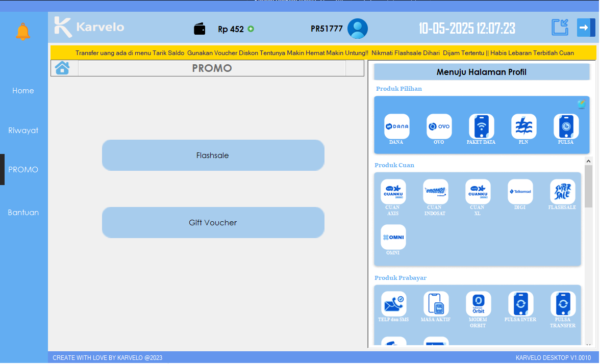The height and width of the screenshot is (364, 600).
Task: Click the date and time display
Action: click(x=467, y=29)
